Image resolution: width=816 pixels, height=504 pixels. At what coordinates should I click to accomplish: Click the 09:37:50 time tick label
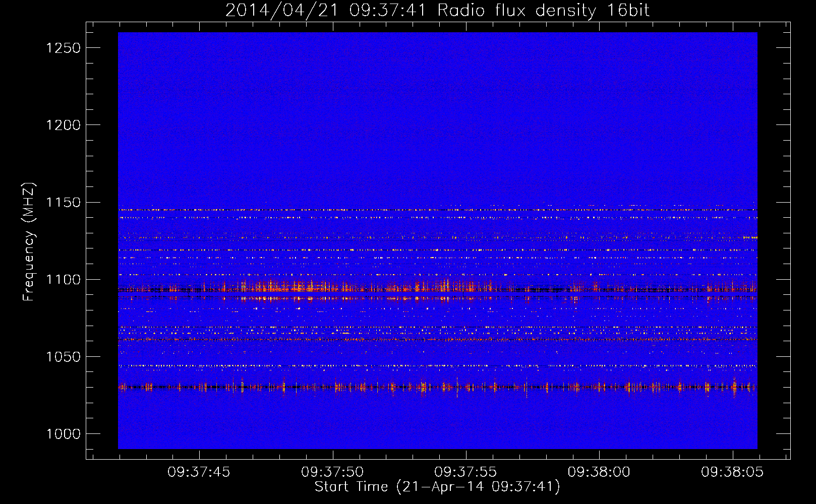[332, 472]
